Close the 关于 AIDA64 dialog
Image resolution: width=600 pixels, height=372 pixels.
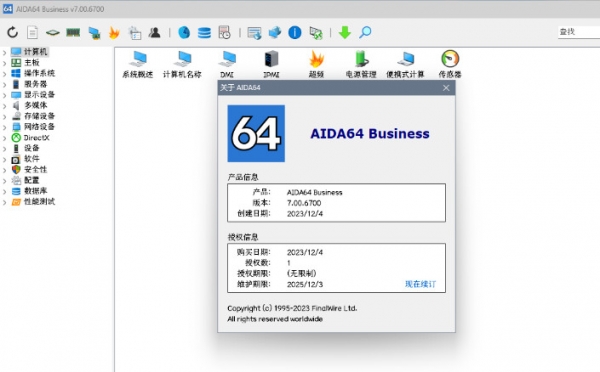pyautogui.click(x=446, y=88)
